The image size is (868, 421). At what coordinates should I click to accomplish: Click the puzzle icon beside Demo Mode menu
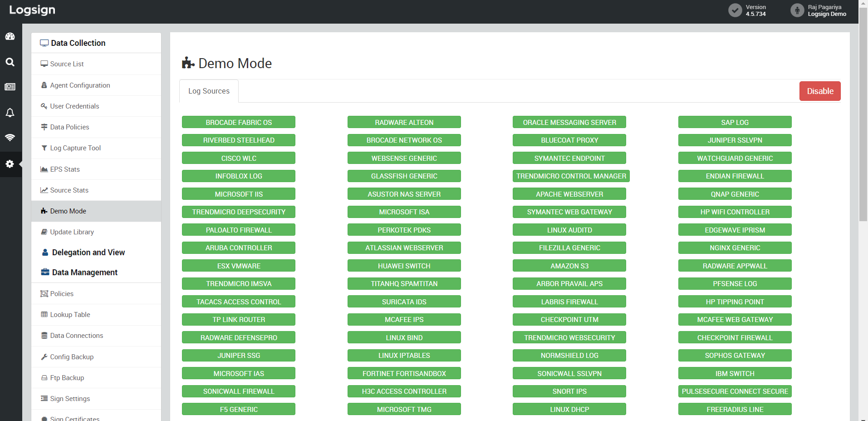point(44,211)
